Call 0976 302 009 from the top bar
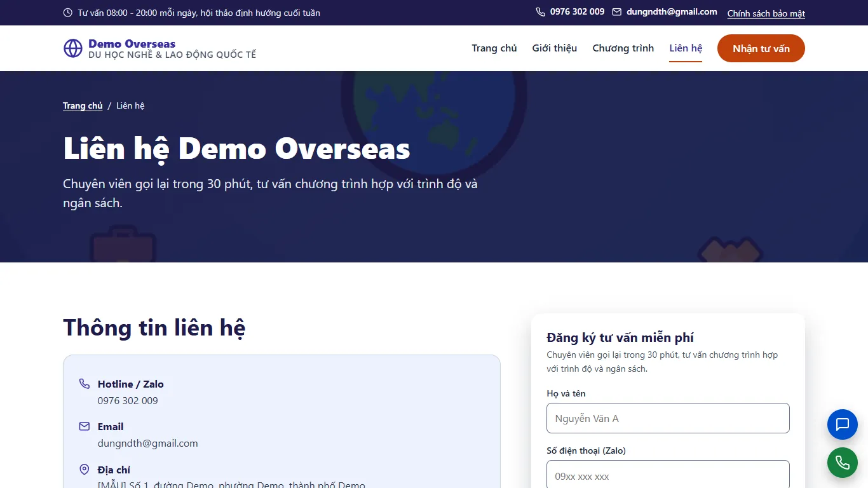This screenshot has width=868, height=488. click(578, 12)
